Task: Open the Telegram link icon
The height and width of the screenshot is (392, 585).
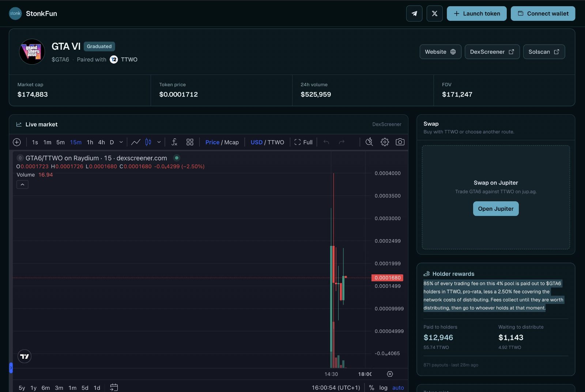Action: point(414,14)
